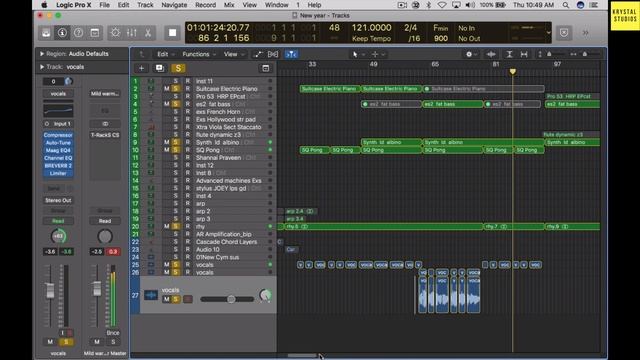Toggle mute on SQ Pong track

167,150
